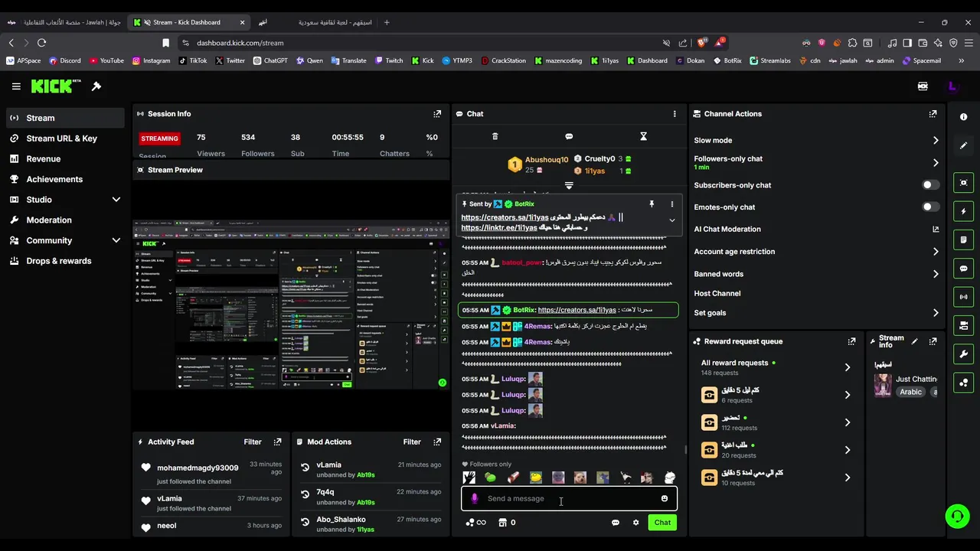Open the emoji picker in message box
This screenshot has height=551, width=980.
pyautogui.click(x=665, y=498)
